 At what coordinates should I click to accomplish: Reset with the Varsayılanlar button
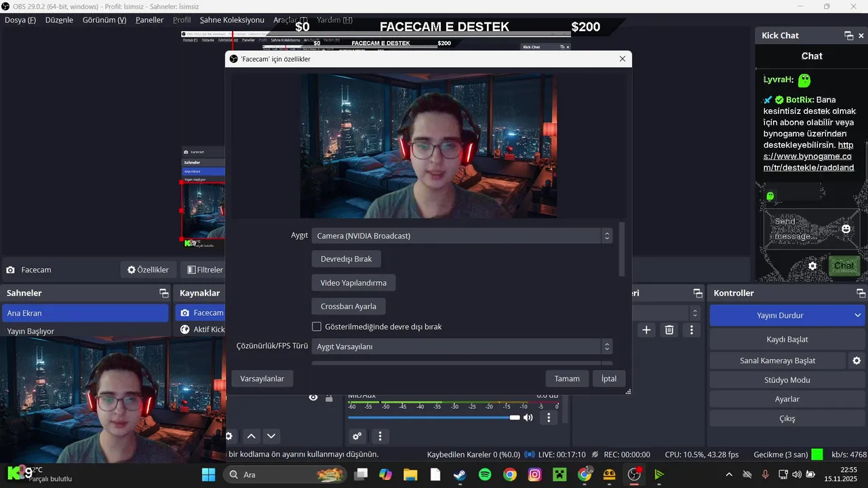[x=262, y=378]
